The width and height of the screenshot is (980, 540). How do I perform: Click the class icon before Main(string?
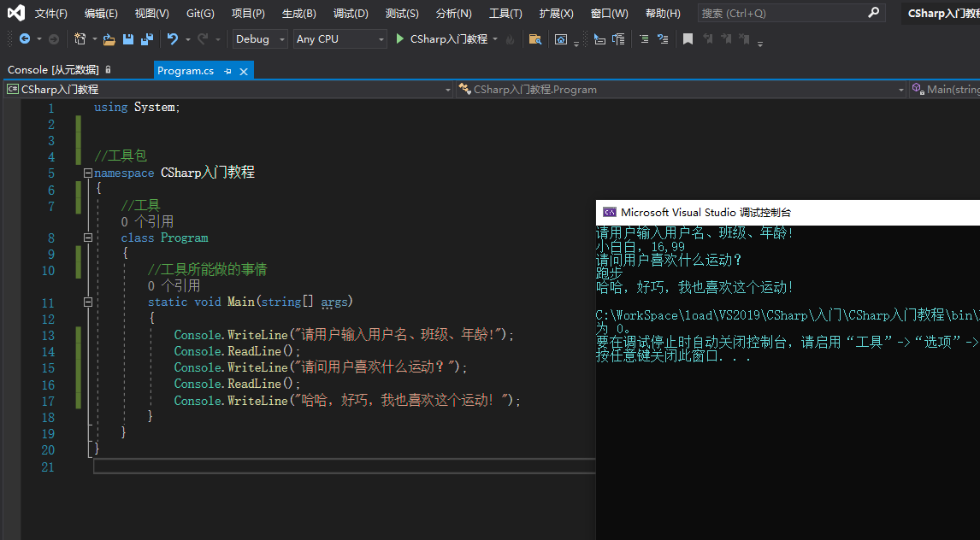pos(918,89)
